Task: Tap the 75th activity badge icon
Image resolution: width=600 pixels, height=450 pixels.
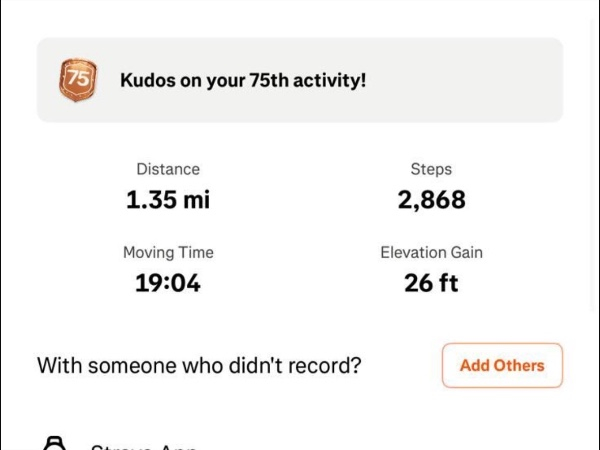Action: (x=78, y=79)
